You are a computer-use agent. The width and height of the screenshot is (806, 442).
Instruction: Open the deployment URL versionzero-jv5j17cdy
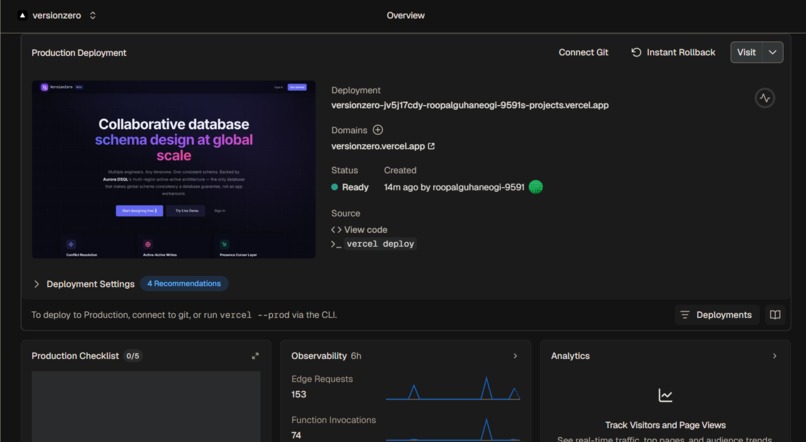470,105
